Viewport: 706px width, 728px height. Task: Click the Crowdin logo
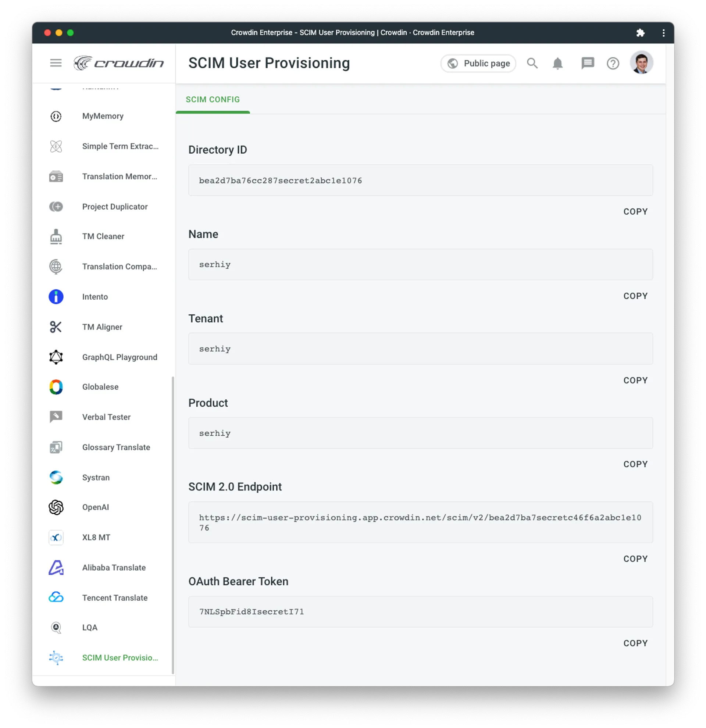(x=118, y=63)
